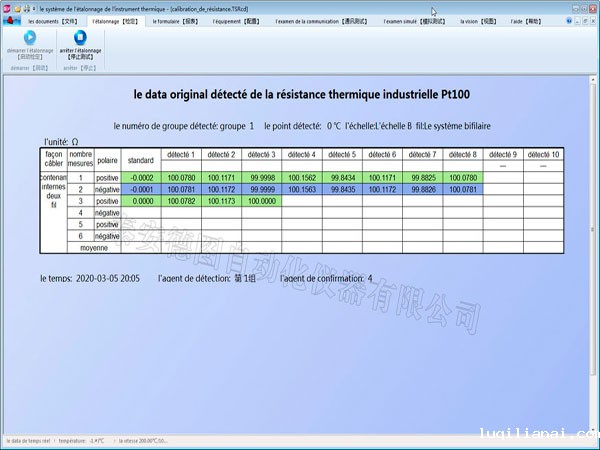This screenshot has width=600, height=450.
Task: Click the vertical scrollbar up arrow
Action: pyautogui.click(x=593, y=80)
